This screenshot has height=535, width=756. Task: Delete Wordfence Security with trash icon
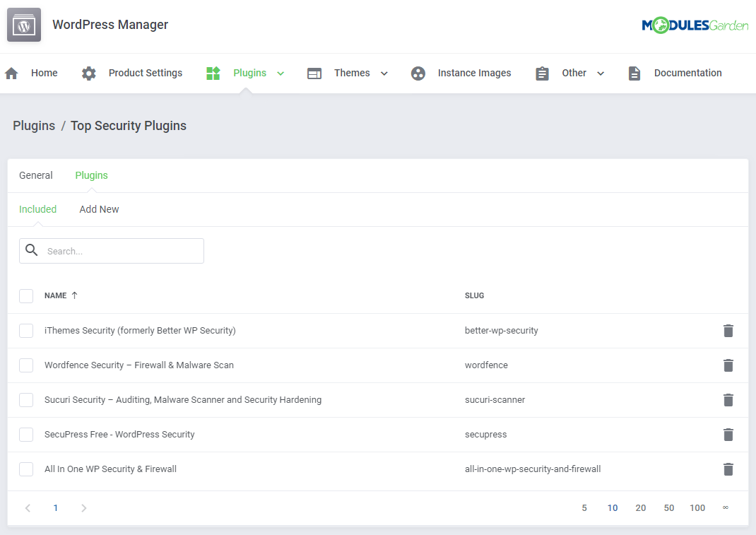(x=728, y=365)
